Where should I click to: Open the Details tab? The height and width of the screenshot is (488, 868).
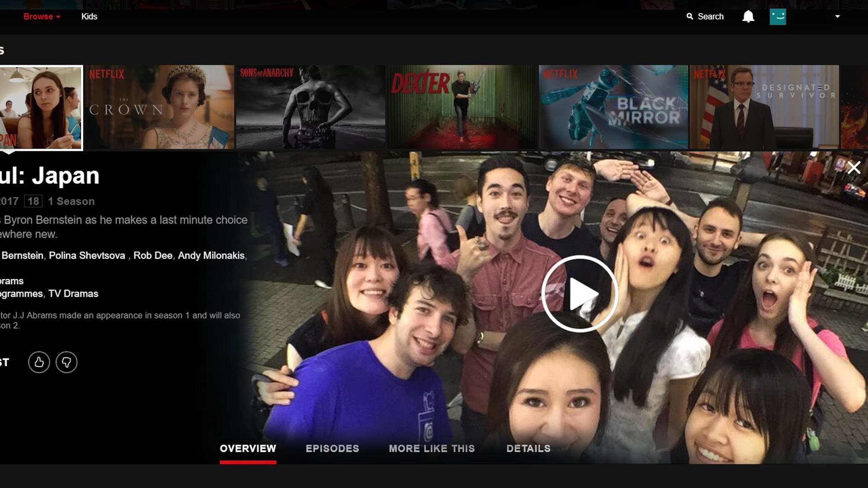click(528, 448)
